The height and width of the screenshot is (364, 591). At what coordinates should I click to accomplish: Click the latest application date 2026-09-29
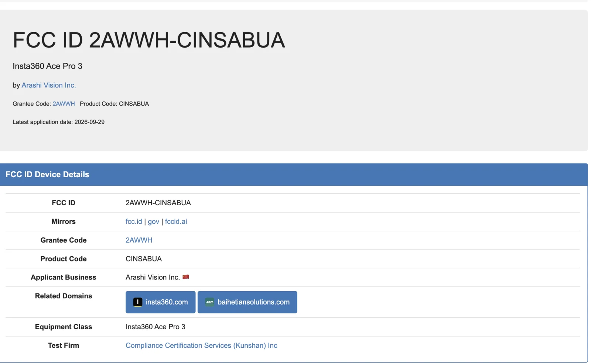coord(58,122)
